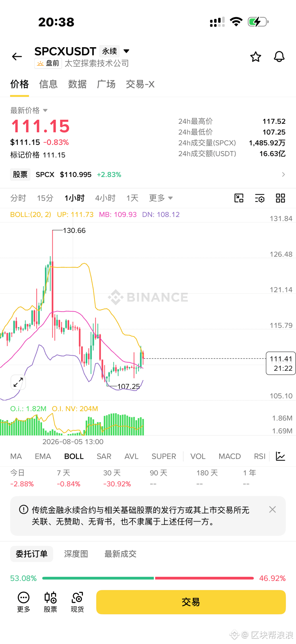Tap the yellow 交易 trade button

(x=191, y=602)
